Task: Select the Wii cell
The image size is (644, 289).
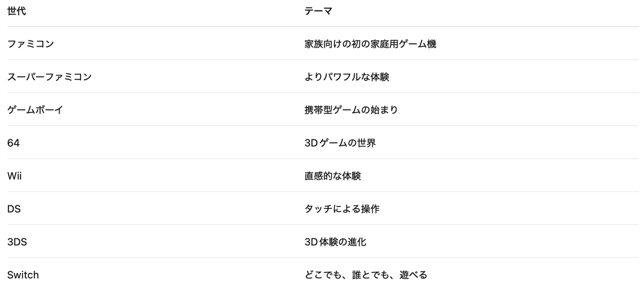Action: (x=14, y=176)
